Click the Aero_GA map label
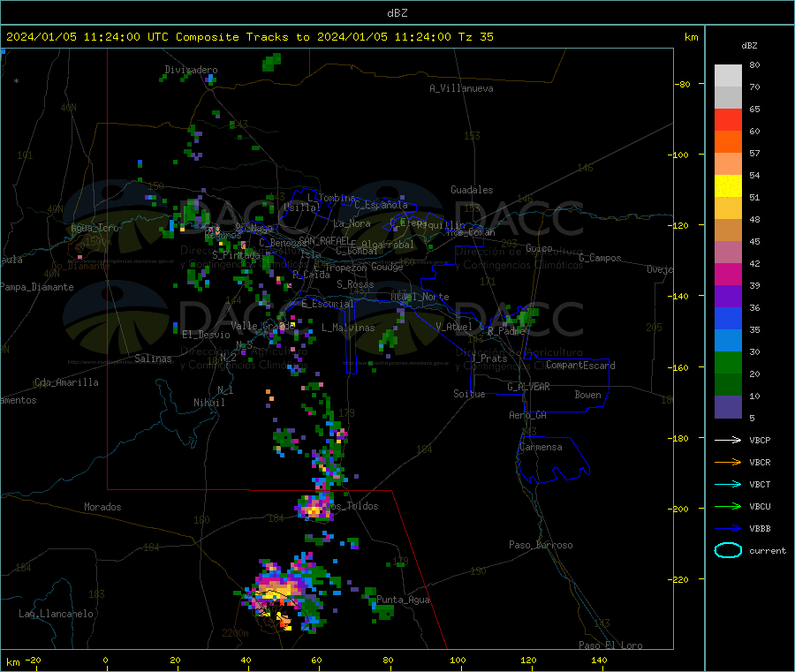This screenshot has width=795, height=672. pos(528,415)
